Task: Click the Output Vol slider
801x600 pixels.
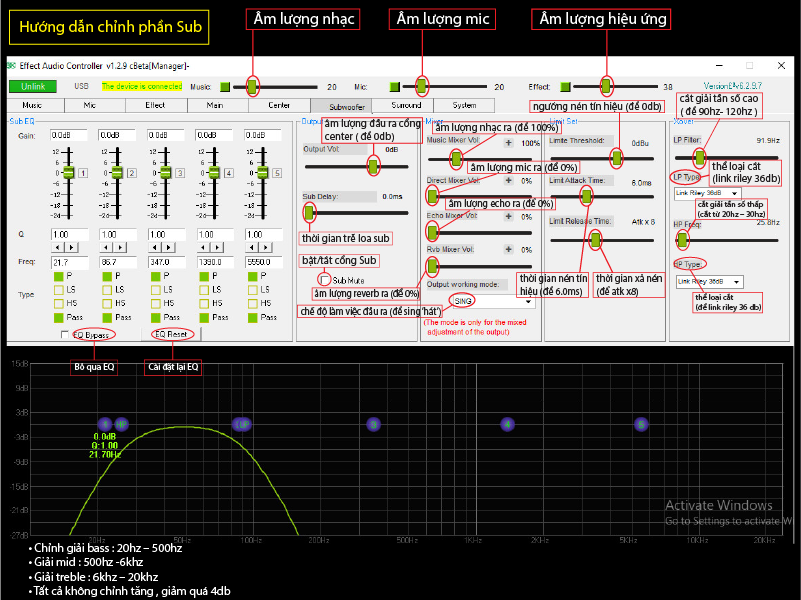Action: (x=357, y=166)
